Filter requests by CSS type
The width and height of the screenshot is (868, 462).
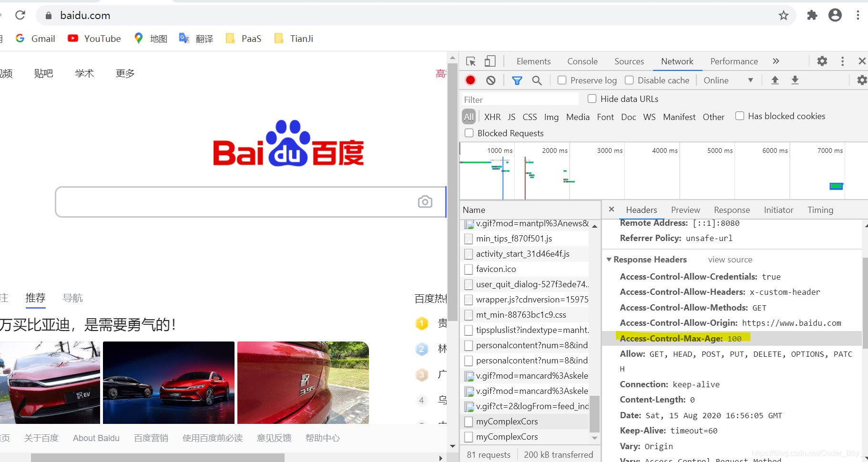tap(530, 117)
